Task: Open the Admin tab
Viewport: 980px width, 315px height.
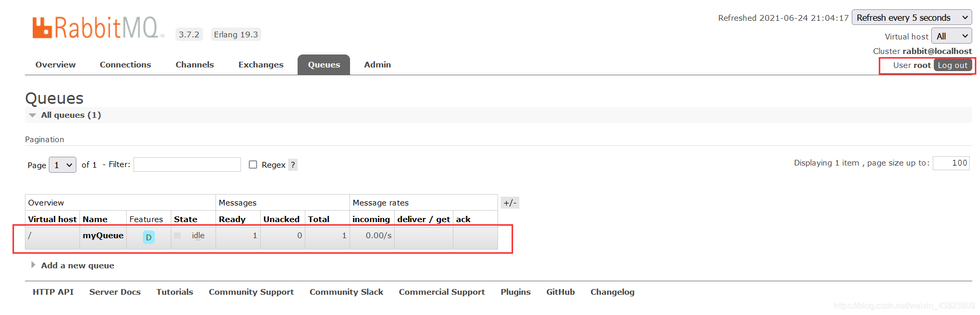Action: tap(377, 65)
